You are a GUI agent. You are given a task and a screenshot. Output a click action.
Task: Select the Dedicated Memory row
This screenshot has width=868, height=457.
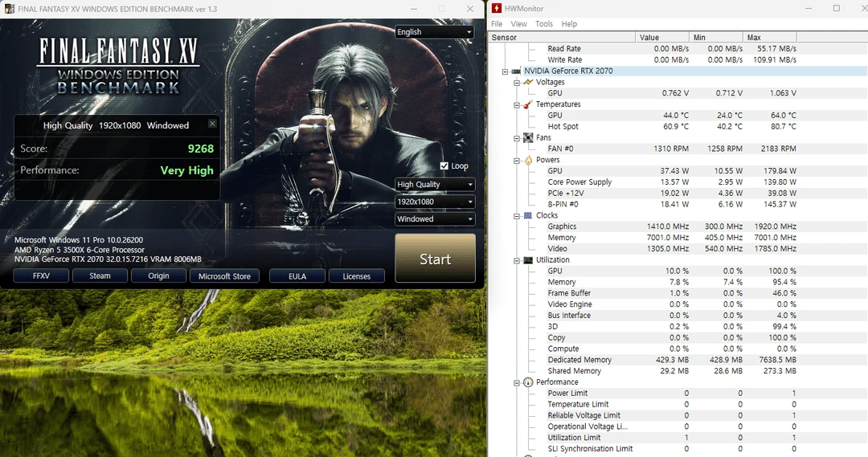[x=671, y=360]
